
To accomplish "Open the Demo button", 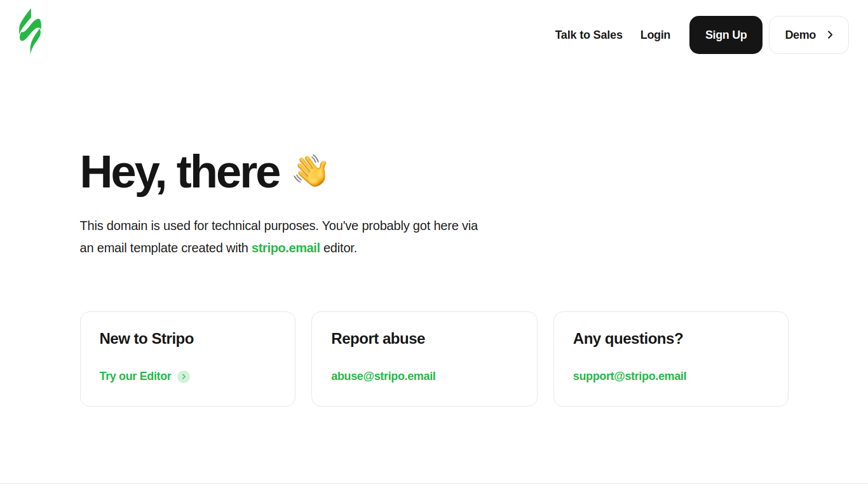I will click(808, 35).
